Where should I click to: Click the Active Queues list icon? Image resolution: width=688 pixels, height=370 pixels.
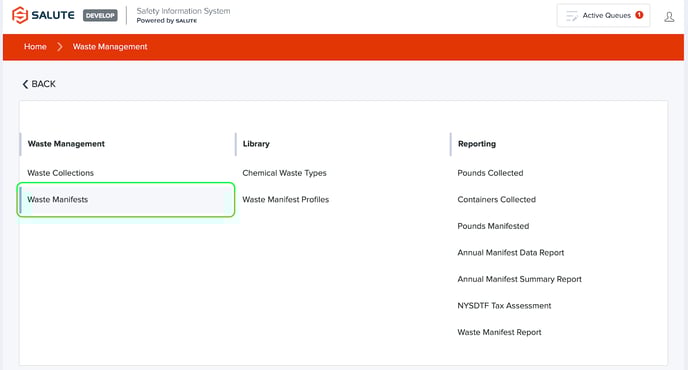571,16
